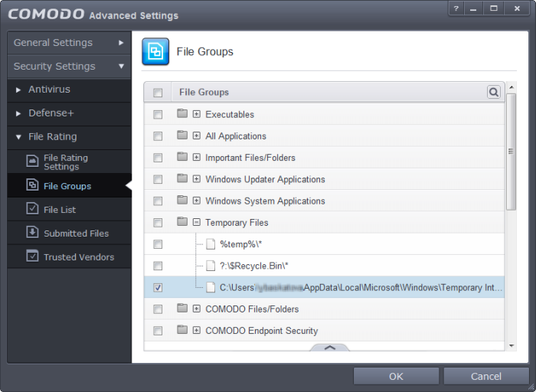Check the Executables checkbox

pos(158,115)
